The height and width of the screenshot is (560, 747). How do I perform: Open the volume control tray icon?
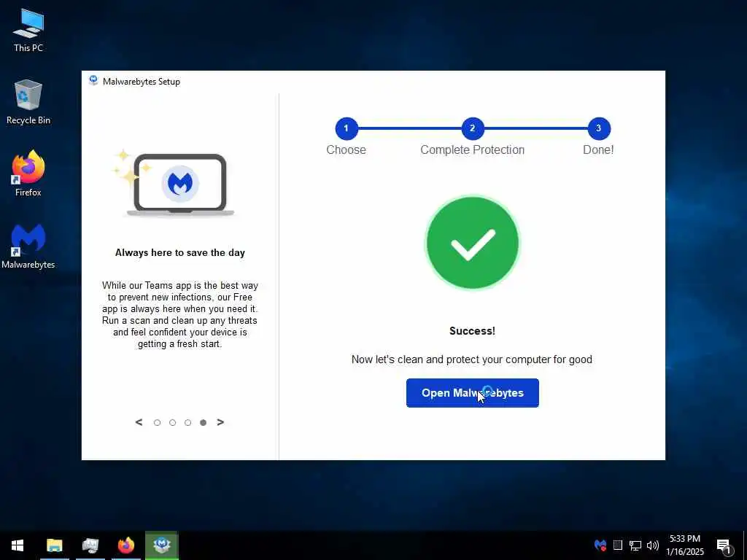coord(653,545)
